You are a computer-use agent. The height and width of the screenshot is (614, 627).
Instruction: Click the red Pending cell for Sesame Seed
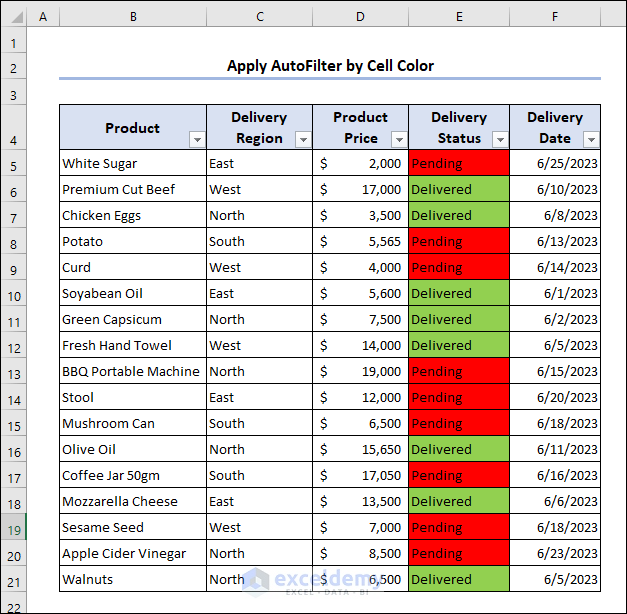click(458, 528)
